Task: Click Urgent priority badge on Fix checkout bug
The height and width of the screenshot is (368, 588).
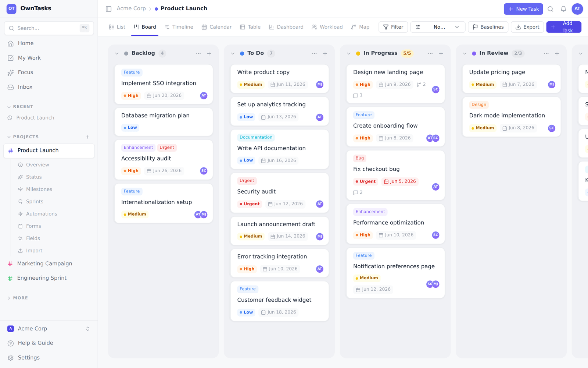Action: tap(365, 181)
